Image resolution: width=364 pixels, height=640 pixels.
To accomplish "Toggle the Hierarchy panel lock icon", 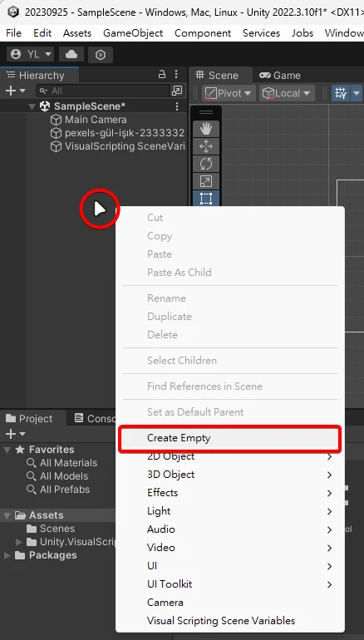I will tap(162, 75).
